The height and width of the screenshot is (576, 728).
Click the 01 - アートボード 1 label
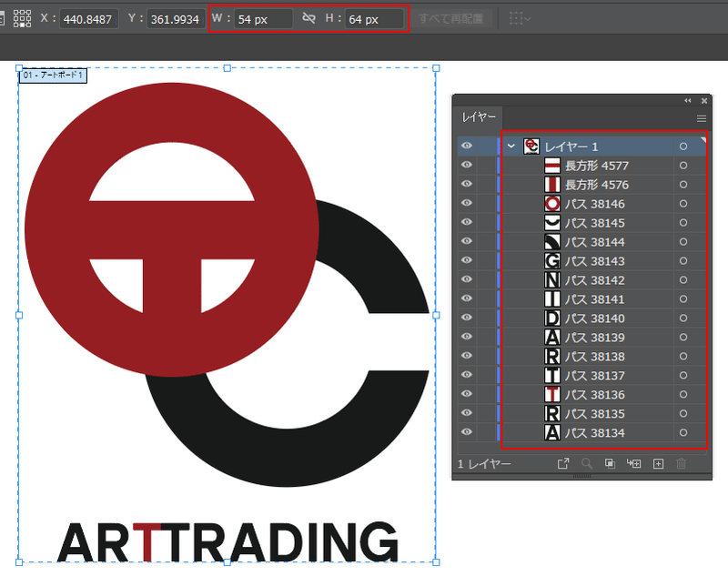(53, 76)
